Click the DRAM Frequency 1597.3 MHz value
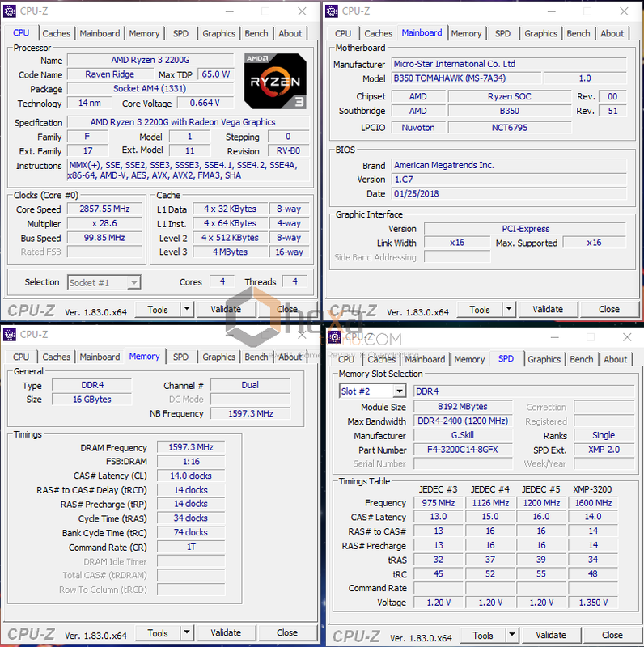This screenshot has height=647, width=644. tap(191, 447)
